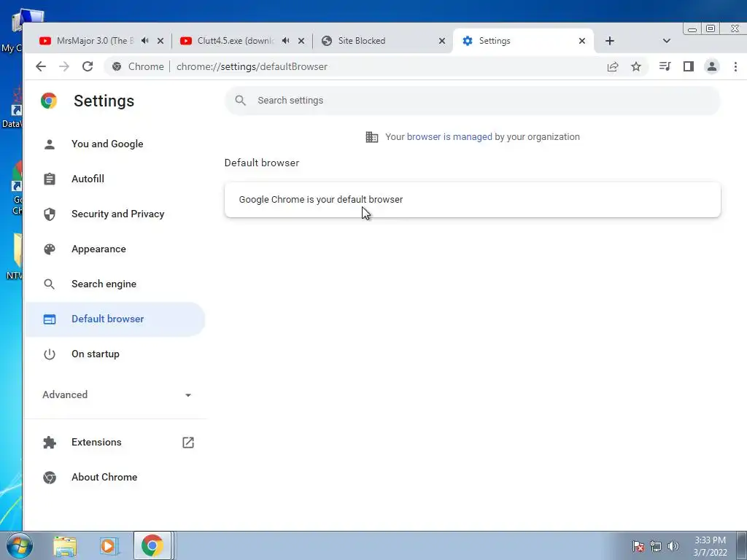This screenshot has width=747, height=560.
Task: Open the profile avatar icon
Action: pos(712,66)
